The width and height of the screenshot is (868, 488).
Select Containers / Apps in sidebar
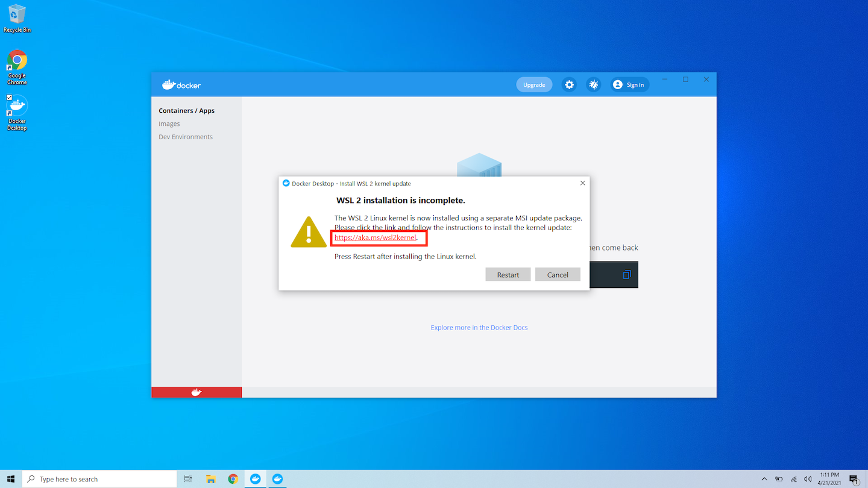pyautogui.click(x=186, y=111)
